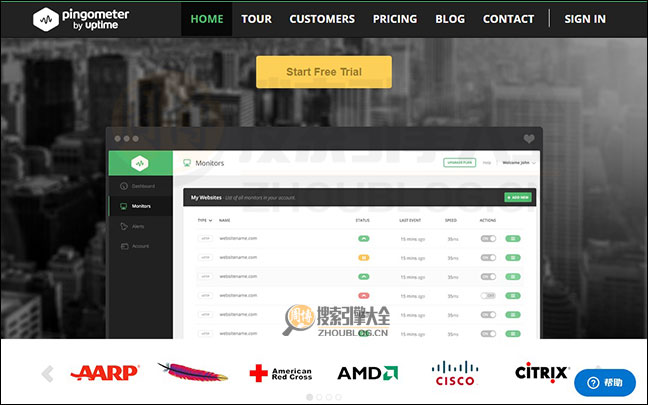This screenshot has height=405, width=648.
Task: Expand the TYPE column dropdown arrow
Action: 210,220
